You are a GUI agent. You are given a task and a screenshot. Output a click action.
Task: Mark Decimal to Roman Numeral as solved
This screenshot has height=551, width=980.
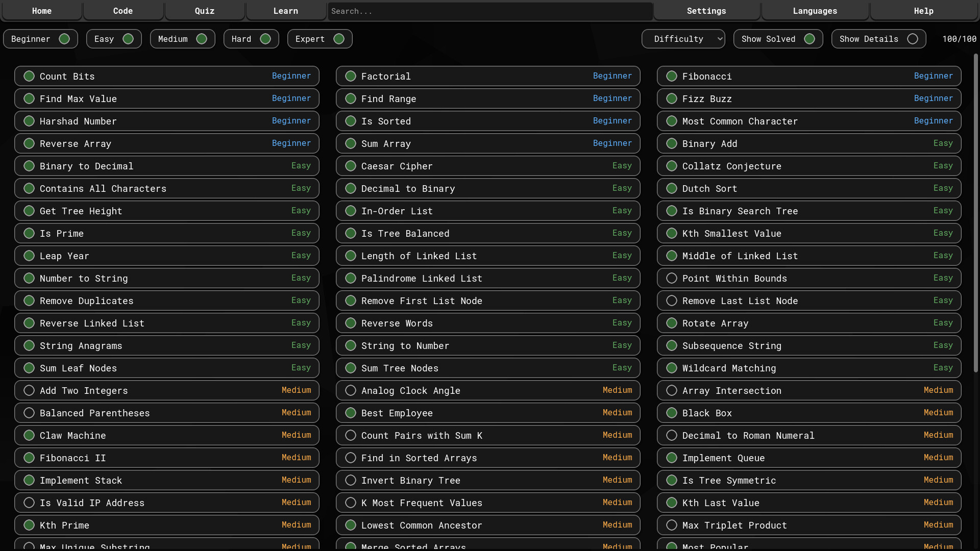coord(671,435)
